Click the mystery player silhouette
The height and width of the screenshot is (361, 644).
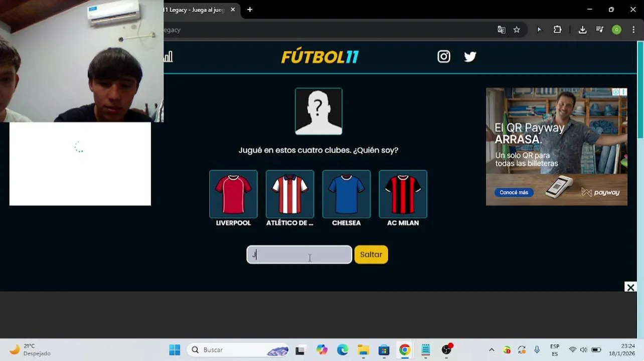tap(318, 111)
